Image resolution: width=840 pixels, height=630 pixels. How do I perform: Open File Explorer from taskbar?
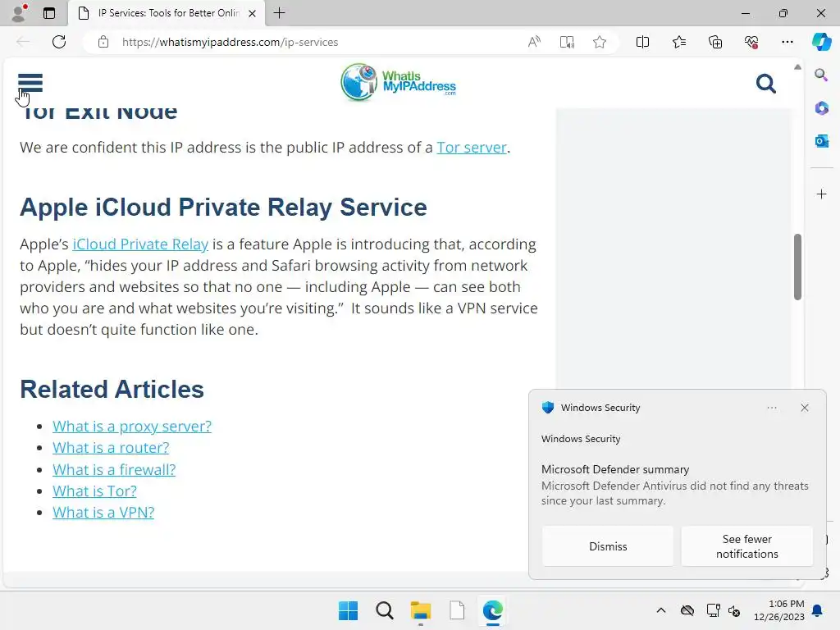(x=421, y=610)
